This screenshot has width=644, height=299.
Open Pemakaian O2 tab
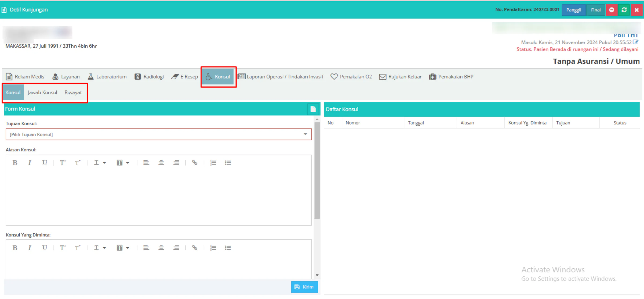pyautogui.click(x=351, y=77)
